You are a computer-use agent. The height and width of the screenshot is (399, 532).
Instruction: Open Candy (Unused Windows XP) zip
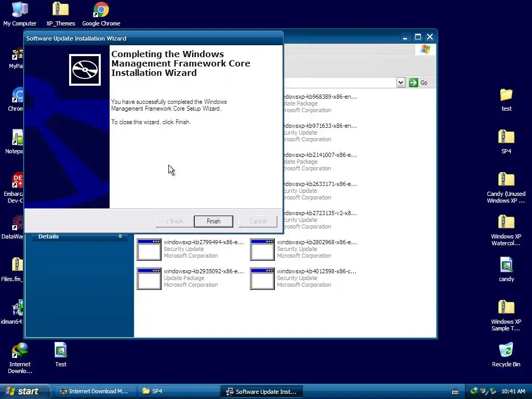point(506,188)
